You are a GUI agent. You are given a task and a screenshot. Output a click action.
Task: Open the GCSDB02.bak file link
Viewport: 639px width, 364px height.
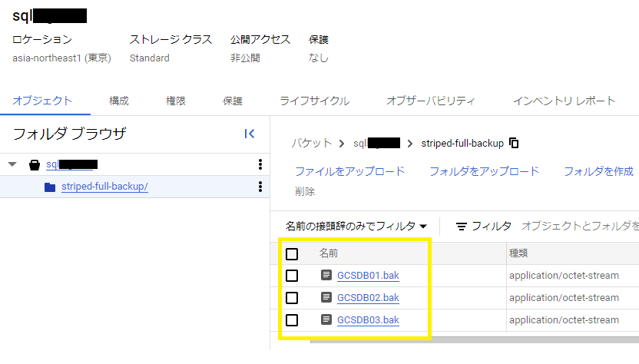pyautogui.click(x=368, y=298)
